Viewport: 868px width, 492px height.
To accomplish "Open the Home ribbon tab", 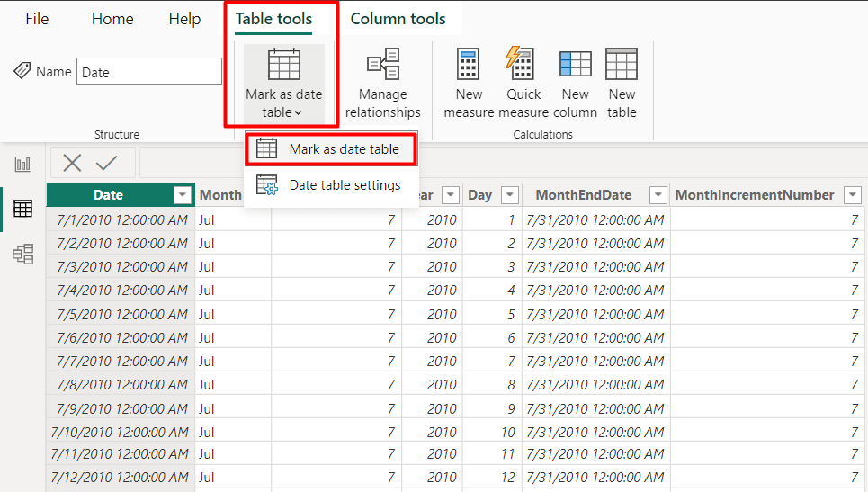I will 112,19.
